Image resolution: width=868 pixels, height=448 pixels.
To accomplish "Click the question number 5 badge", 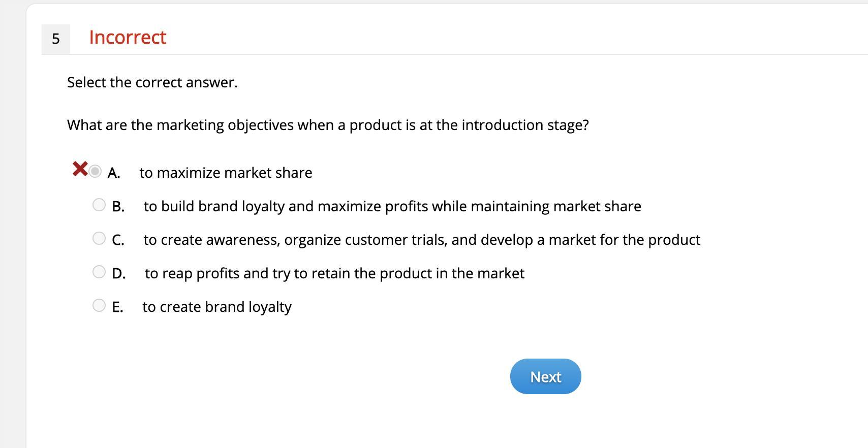I will pos(56,39).
